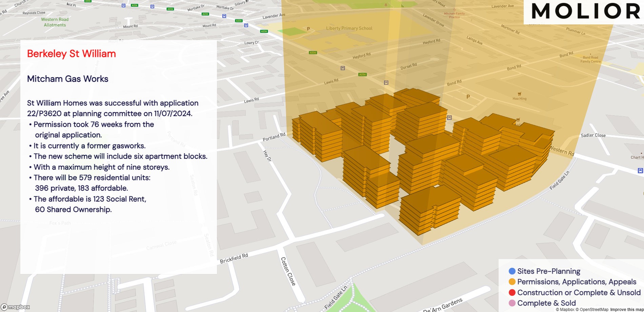
Task: Click the Dorset Rd street label
Action: [x=409, y=66]
